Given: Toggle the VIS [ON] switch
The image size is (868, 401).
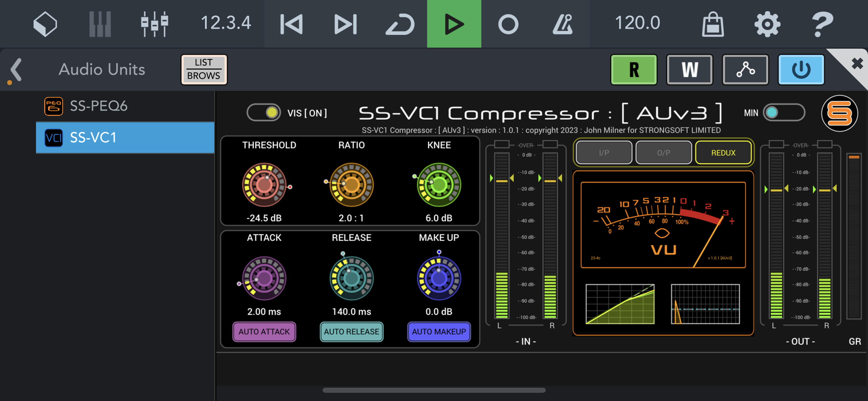Looking at the screenshot, I should click(x=264, y=112).
